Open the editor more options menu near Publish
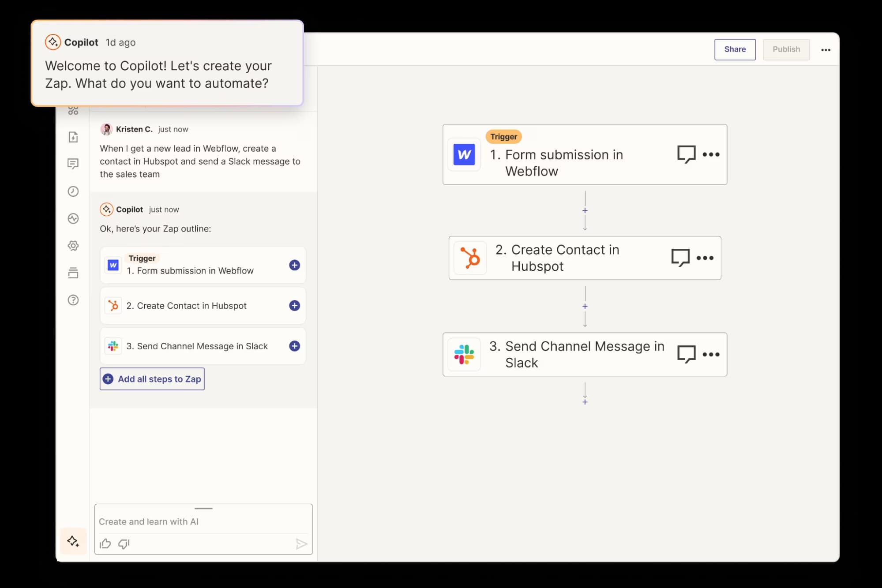The height and width of the screenshot is (588, 882). (826, 50)
